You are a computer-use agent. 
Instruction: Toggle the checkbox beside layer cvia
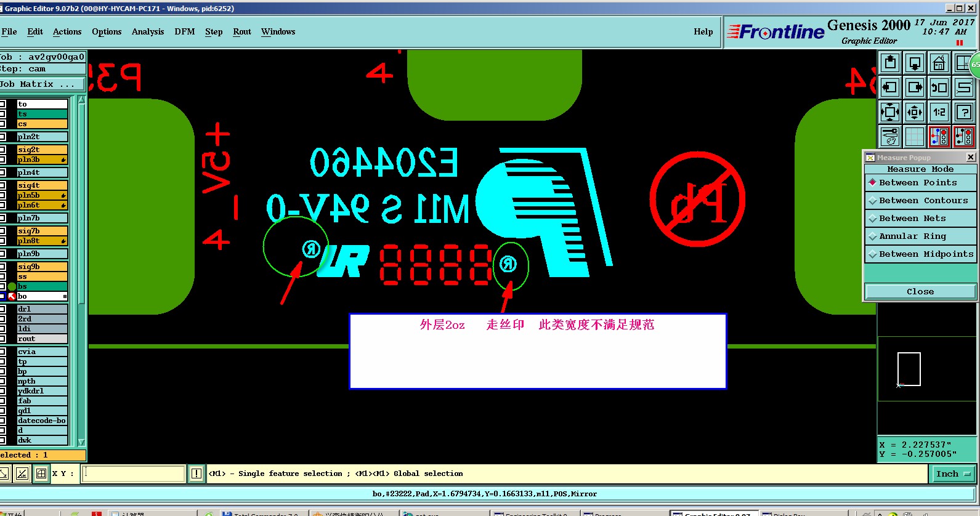click(2, 352)
